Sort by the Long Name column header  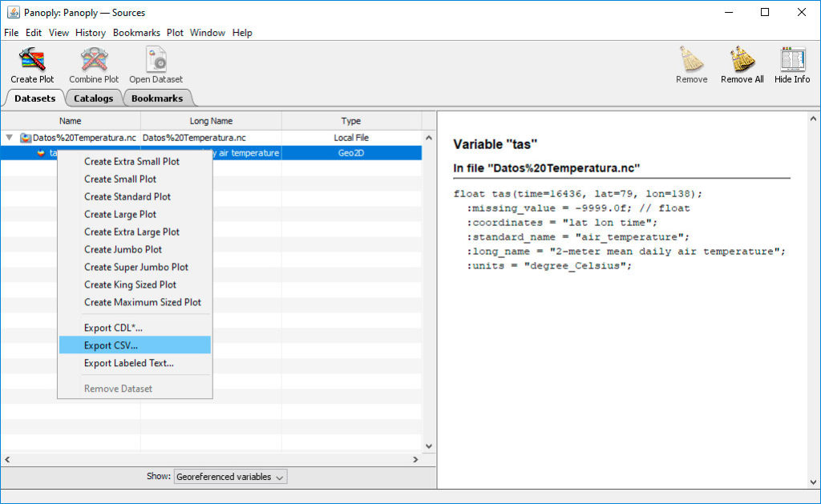pyautogui.click(x=211, y=121)
